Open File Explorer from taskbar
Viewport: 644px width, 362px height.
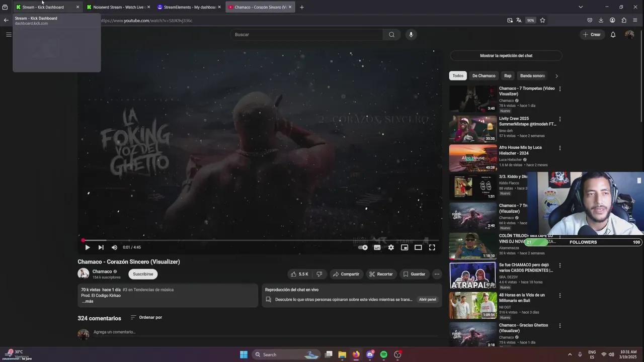(x=342, y=354)
